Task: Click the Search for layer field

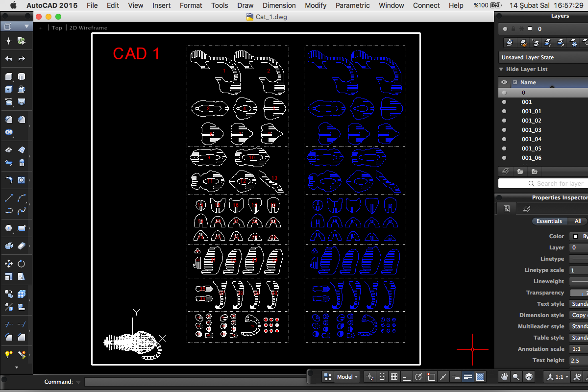Action: (543, 183)
